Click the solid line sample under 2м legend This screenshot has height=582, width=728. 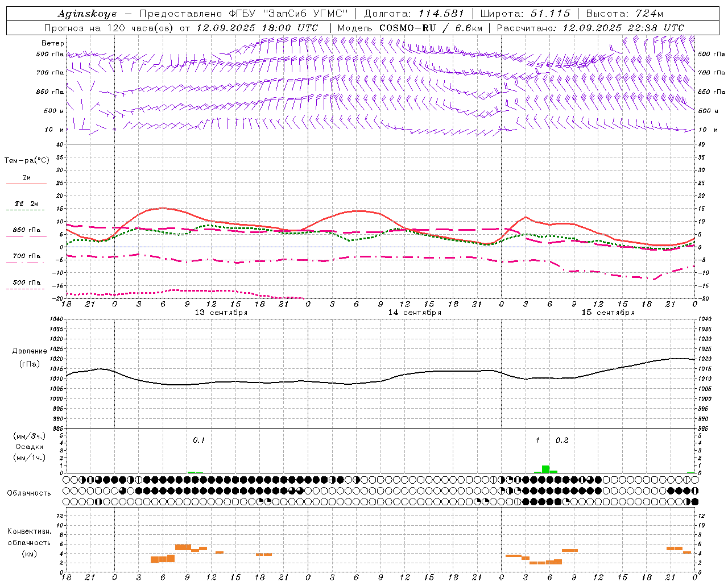(x=26, y=184)
